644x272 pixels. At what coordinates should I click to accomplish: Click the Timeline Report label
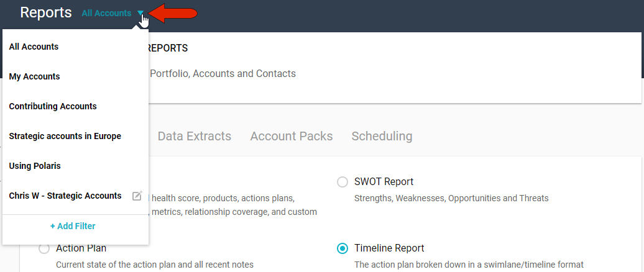(389, 248)
